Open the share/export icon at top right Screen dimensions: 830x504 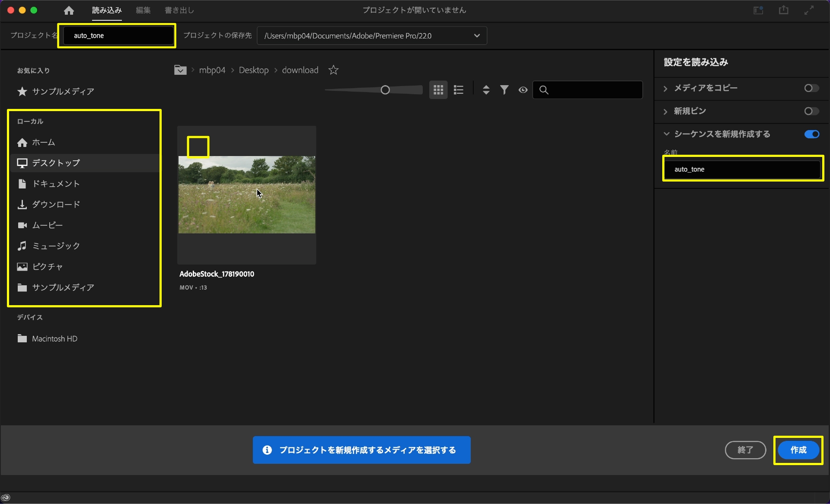click(783, 10)
